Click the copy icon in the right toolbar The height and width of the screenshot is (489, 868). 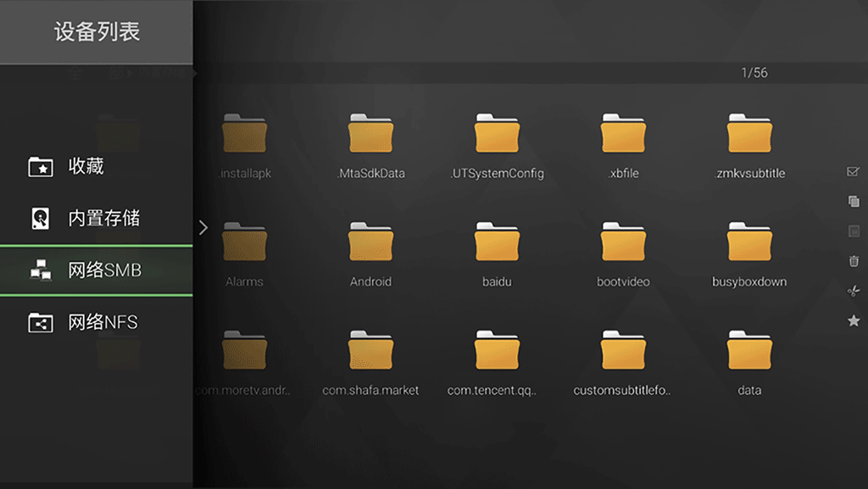[854, 202]
